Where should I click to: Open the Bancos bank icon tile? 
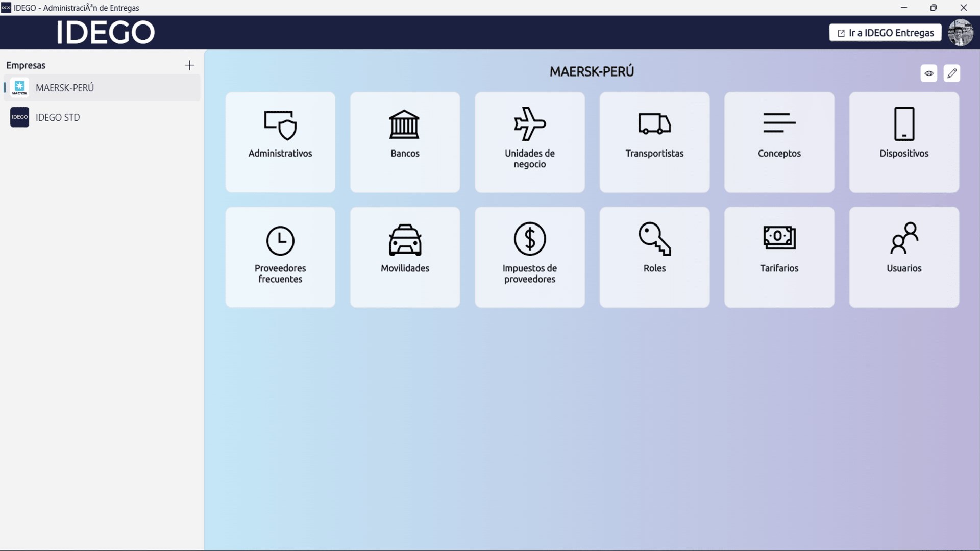coord(405,142)
